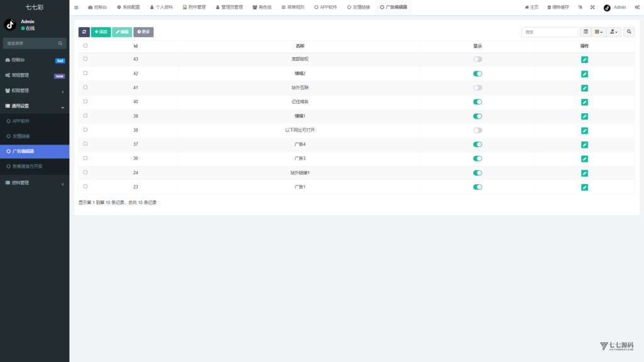Disable the display switch for 横幅2
Screen dimensions: 644x362
click(477, 74)
